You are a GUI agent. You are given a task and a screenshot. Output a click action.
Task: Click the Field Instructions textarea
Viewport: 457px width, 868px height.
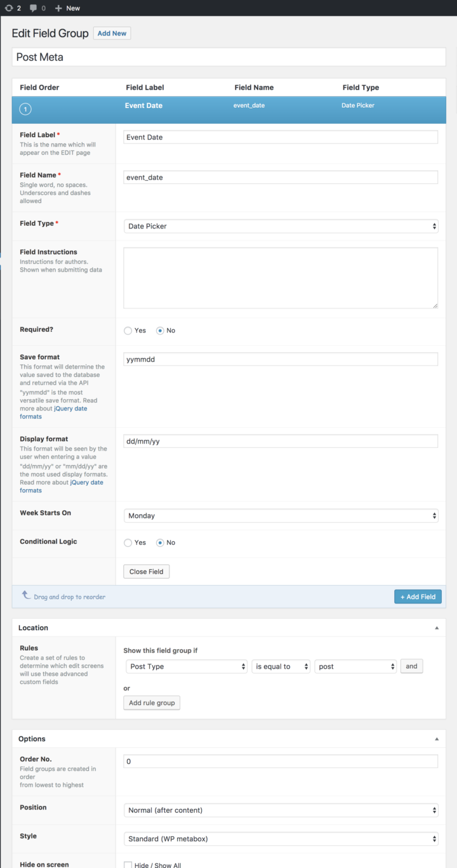[x=281, y=278]
